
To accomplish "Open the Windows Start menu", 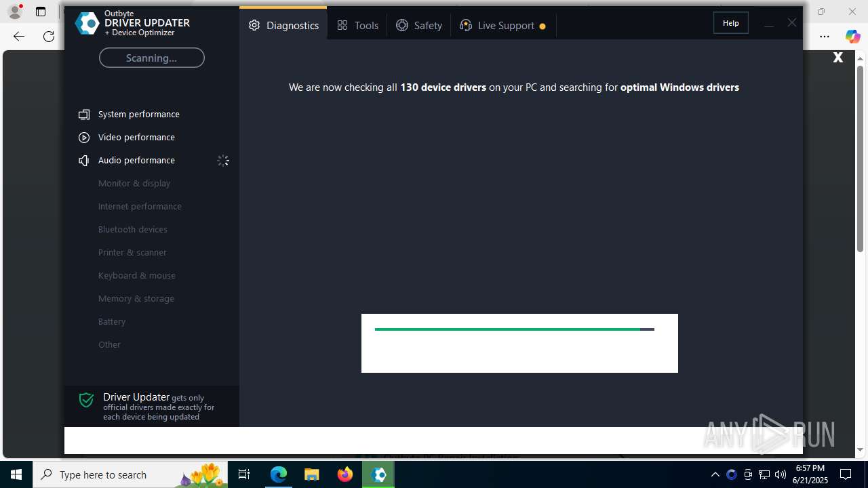I will point(16,474).
